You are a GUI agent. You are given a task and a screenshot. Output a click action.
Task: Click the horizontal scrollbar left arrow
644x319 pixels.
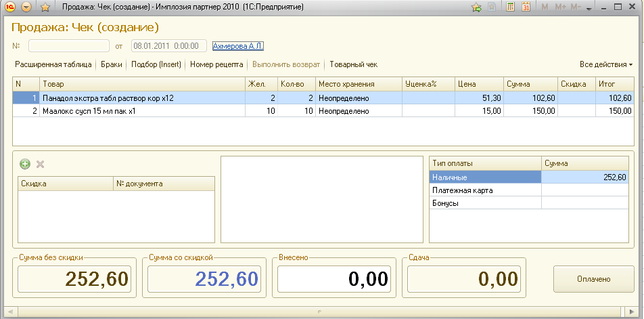pyautogui.click(x=11, y=312)
